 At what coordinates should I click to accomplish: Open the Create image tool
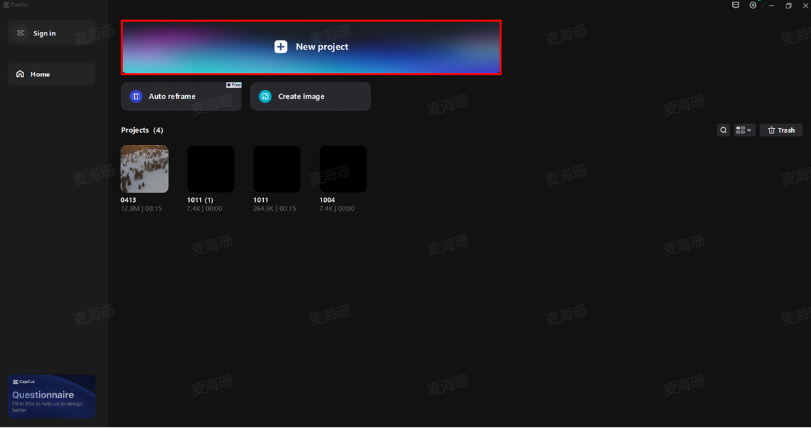pyautogui.click(x=310, y=96)
